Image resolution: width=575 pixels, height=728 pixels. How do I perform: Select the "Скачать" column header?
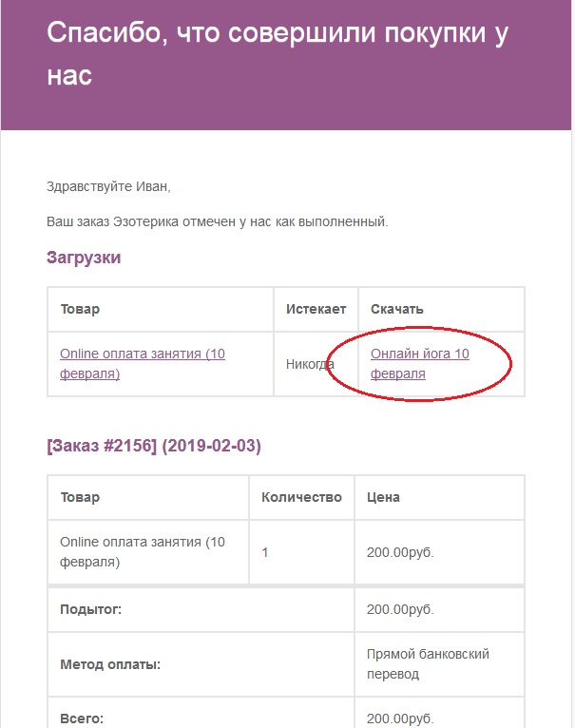coord(396,309)
